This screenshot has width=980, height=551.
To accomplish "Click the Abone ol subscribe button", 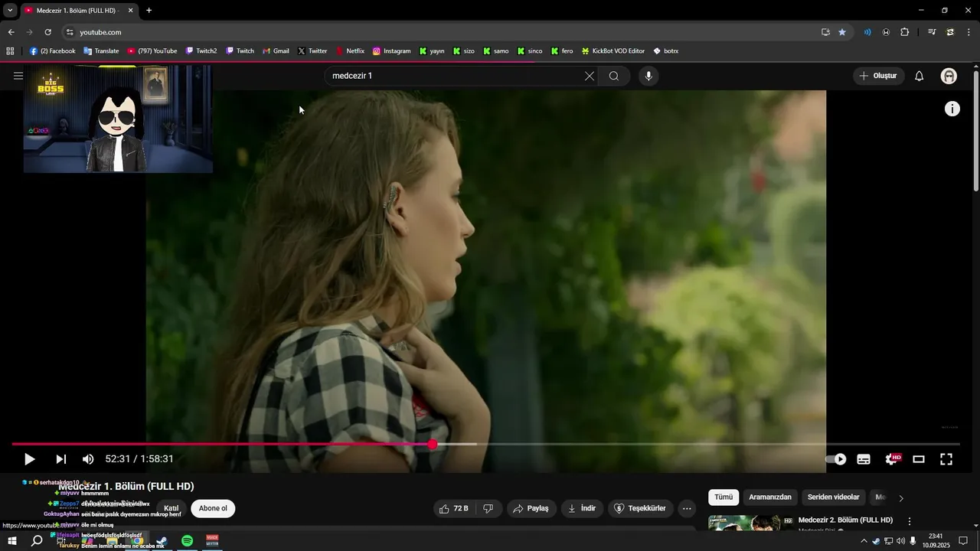I will coord(213,508).
